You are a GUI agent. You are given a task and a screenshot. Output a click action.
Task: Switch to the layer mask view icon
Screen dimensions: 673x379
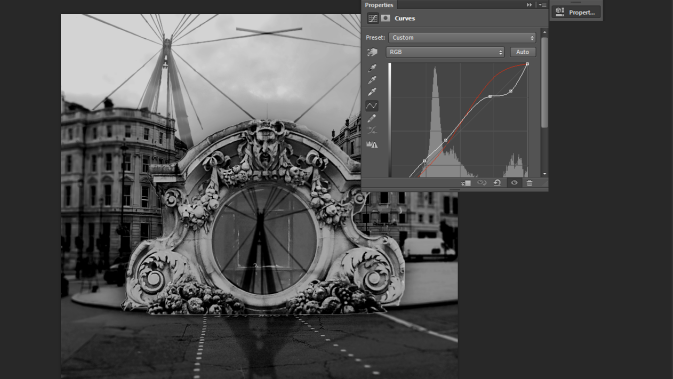pyautogui.click(x=385, y=18)
